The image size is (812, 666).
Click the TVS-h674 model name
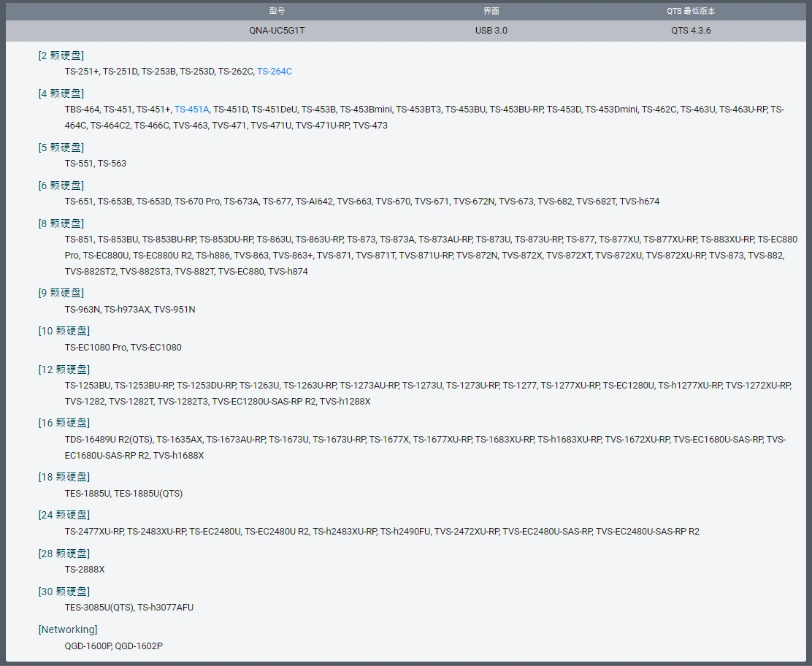coord(640,202)
